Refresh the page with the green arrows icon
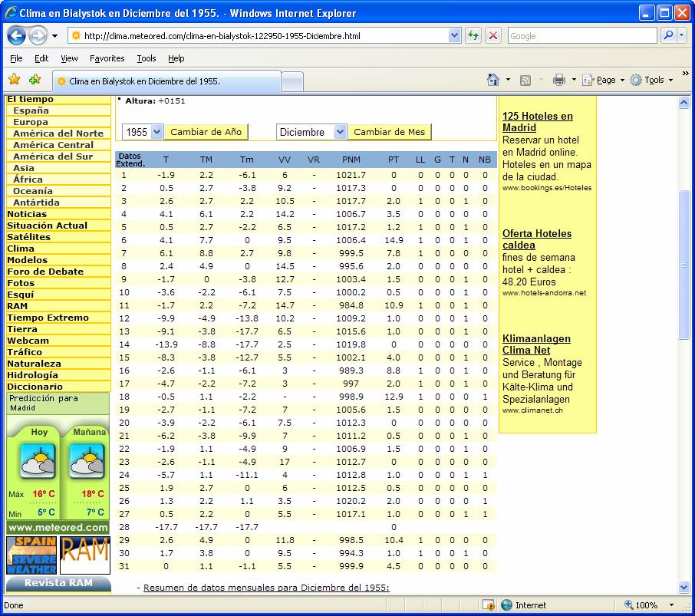The height and width of the screenshot is (616, 695). 473,36
